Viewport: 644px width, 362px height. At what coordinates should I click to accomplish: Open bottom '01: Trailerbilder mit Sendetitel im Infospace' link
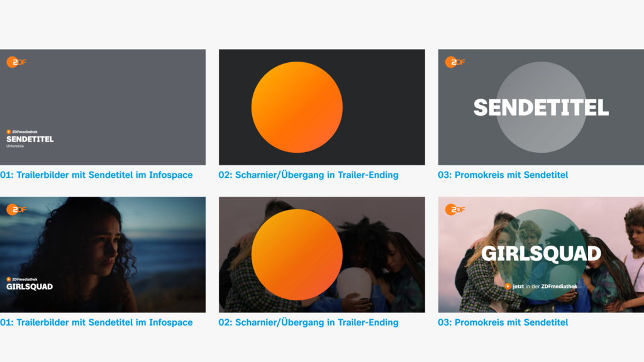pyautogui.click(x=96, y=322)
